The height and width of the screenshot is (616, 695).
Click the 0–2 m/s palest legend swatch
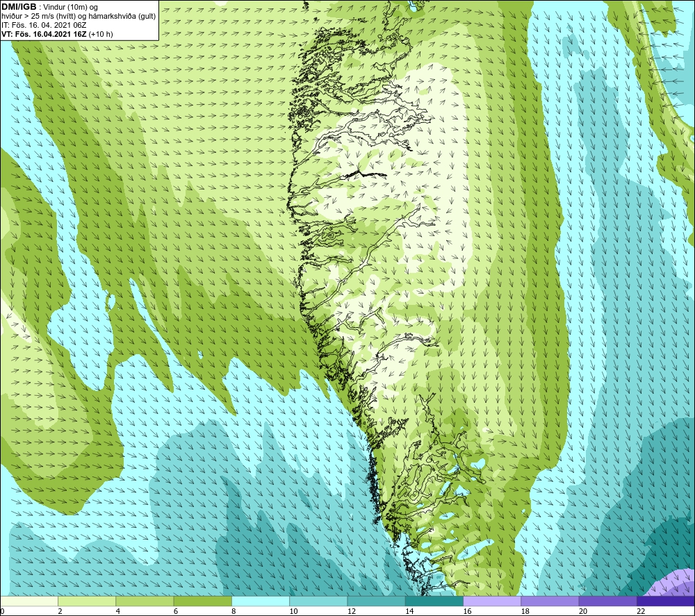(x=29, y=601)
